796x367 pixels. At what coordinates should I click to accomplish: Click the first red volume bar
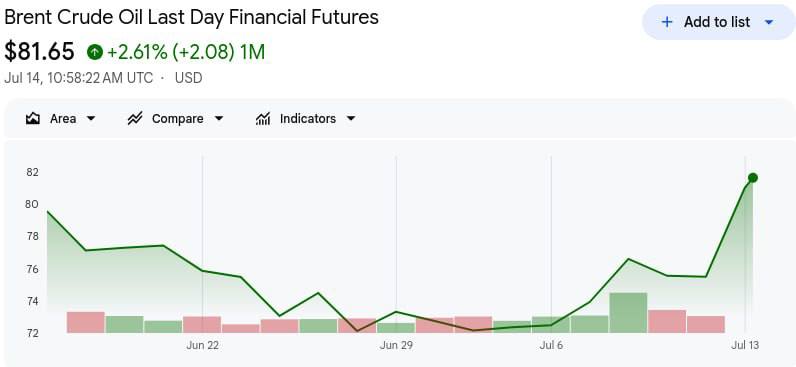coord(86,322)
